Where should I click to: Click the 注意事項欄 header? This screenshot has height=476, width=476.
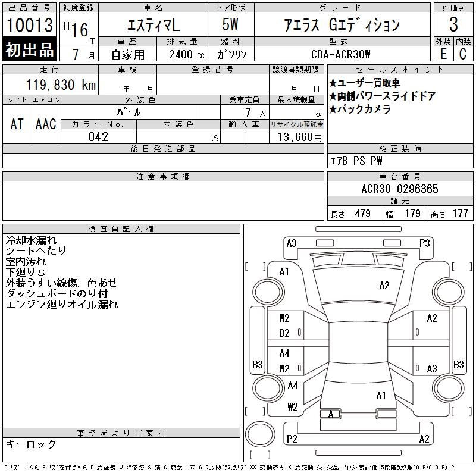pyautogui.click(x=163, y=176)
